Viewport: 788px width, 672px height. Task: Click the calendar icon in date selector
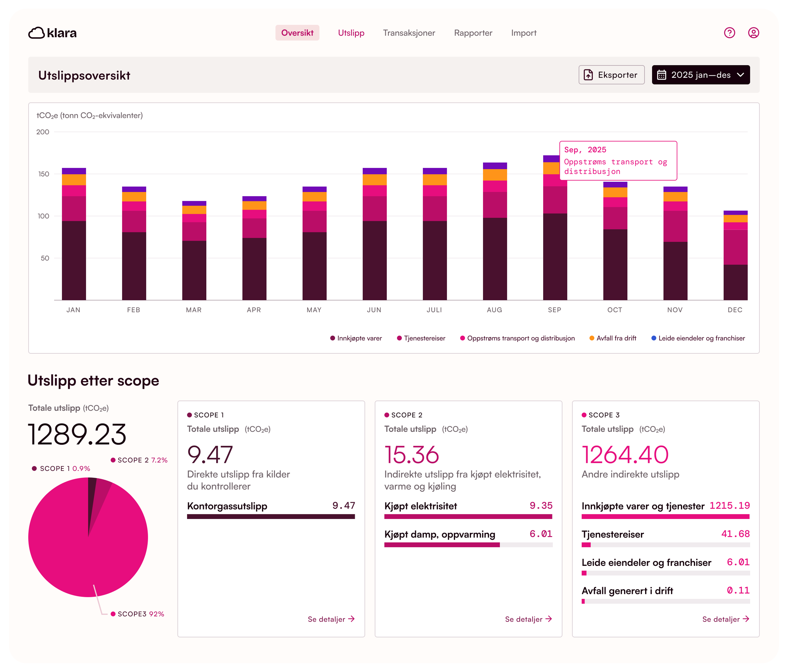[x=662, y=75]
